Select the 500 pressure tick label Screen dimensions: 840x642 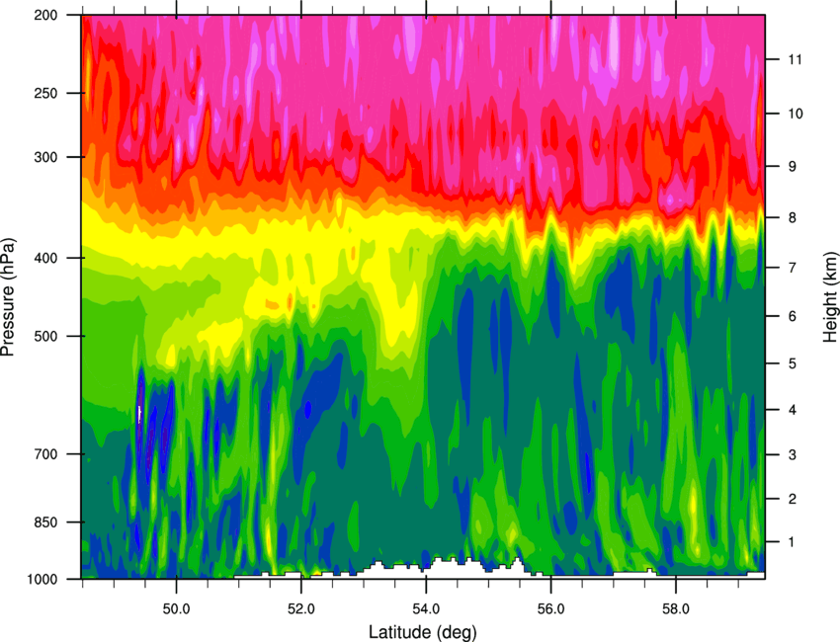45,336
